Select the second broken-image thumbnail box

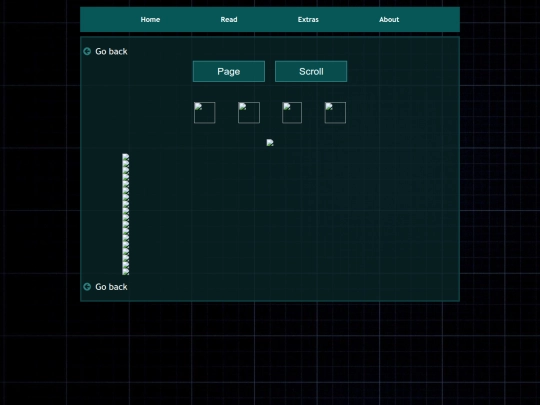coord(249,113)
